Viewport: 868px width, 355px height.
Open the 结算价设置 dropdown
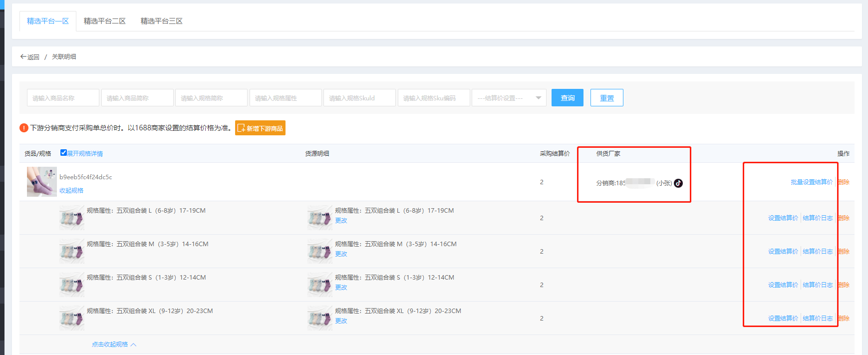pos(509,98)
